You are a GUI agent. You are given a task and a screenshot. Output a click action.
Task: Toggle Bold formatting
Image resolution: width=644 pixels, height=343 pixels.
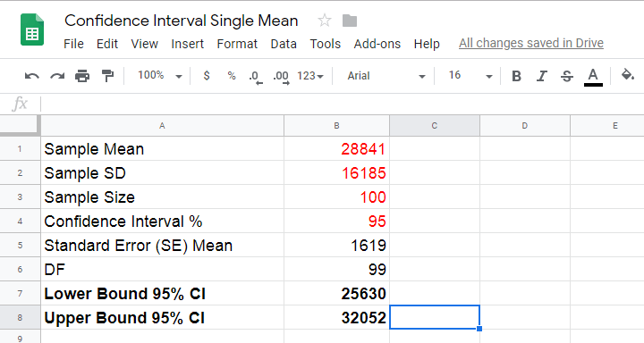[516, 76]
